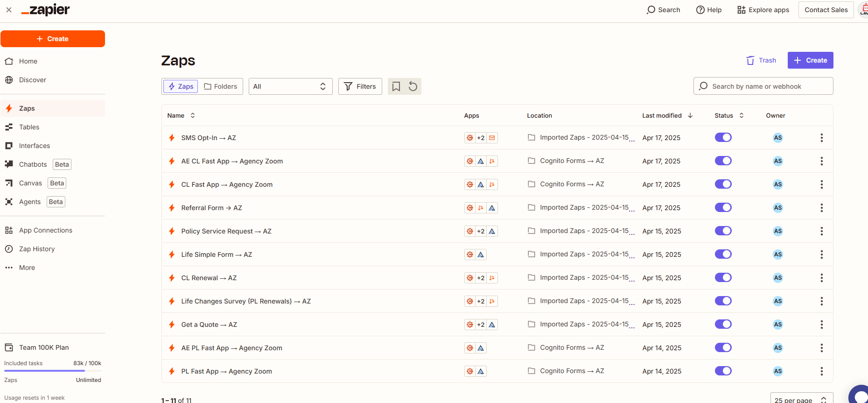The image size is (868, 403).
Task: Close the sidebar with the X icon
Action: pos(9,10)
